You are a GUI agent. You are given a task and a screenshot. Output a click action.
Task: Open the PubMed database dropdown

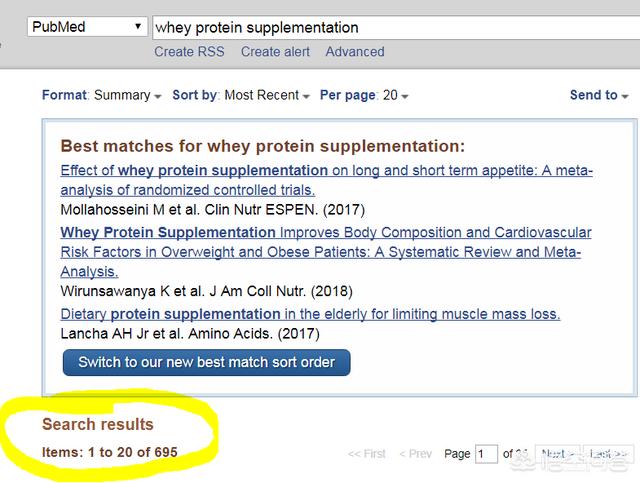pos(87,27)
